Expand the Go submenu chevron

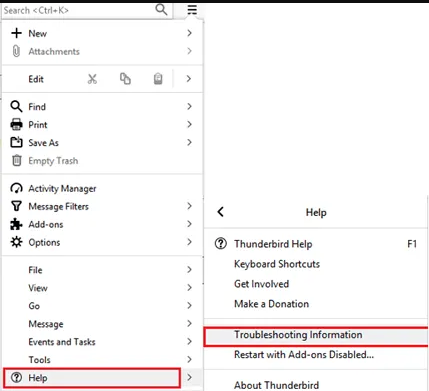189,305
